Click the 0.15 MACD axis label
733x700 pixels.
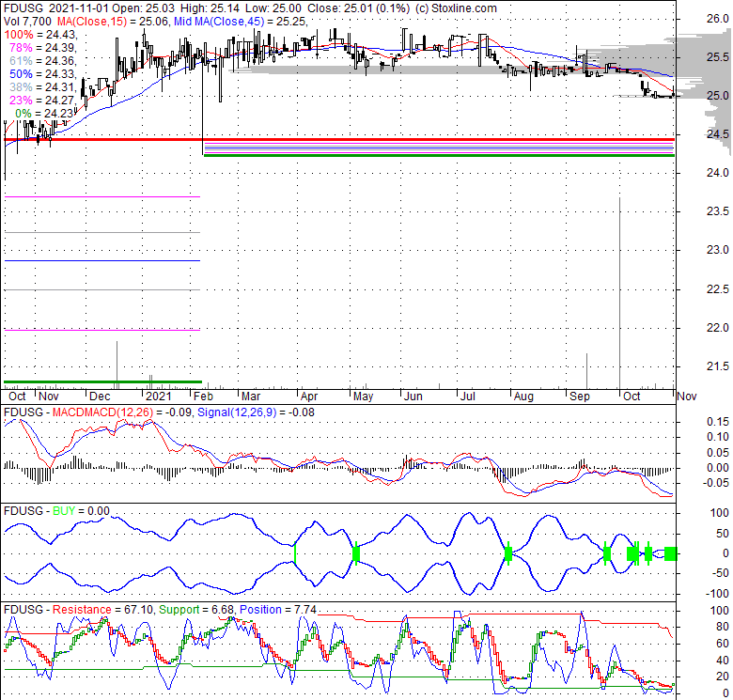[718, 422]
